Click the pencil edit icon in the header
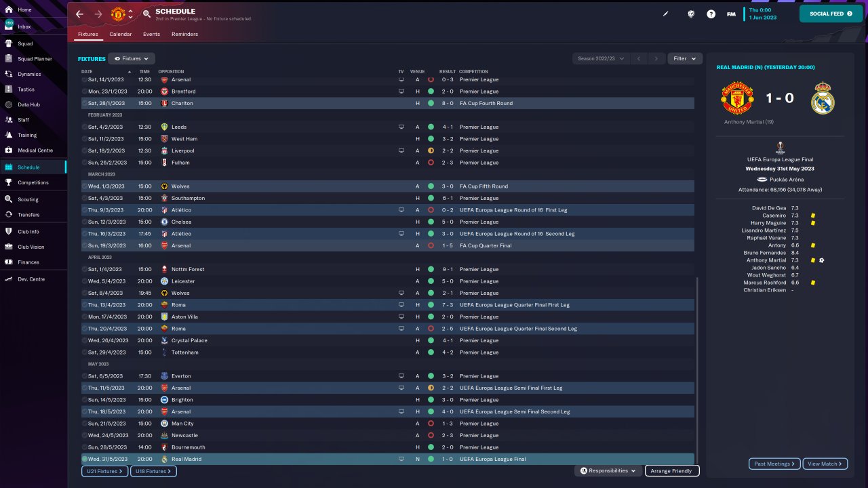 (666, 14)
